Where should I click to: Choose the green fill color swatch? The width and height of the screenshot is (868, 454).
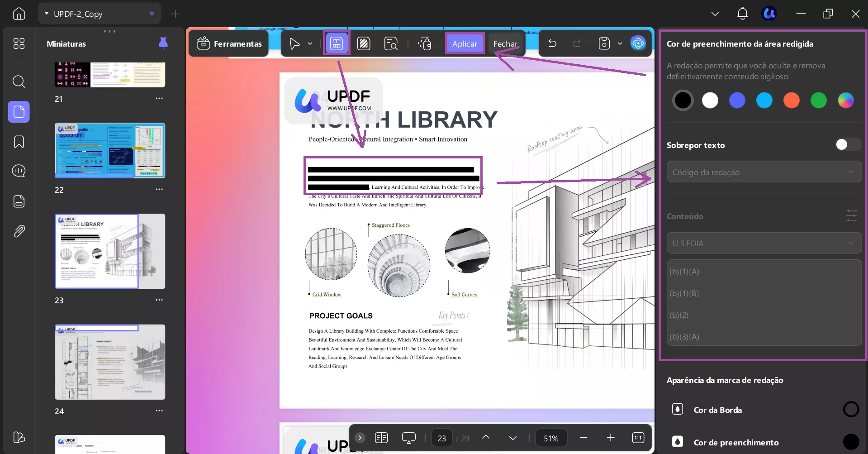[x=819, y=100]
